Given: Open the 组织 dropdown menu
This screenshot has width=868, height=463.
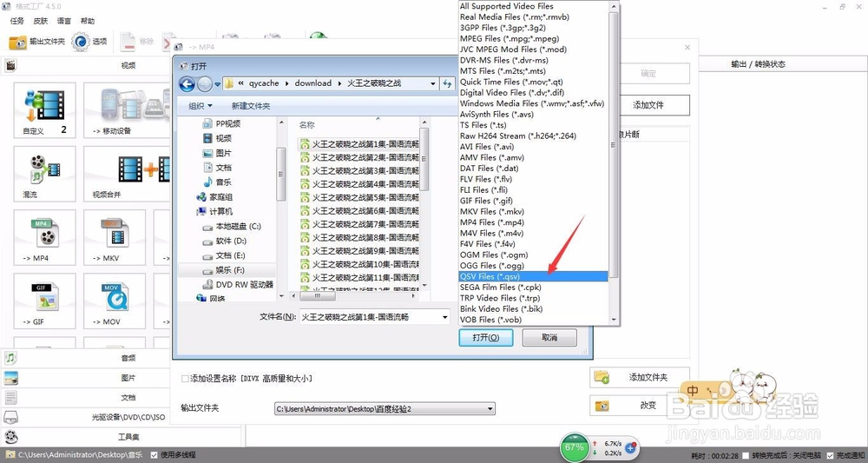Looking at the screenshot, I should (201, 106).
